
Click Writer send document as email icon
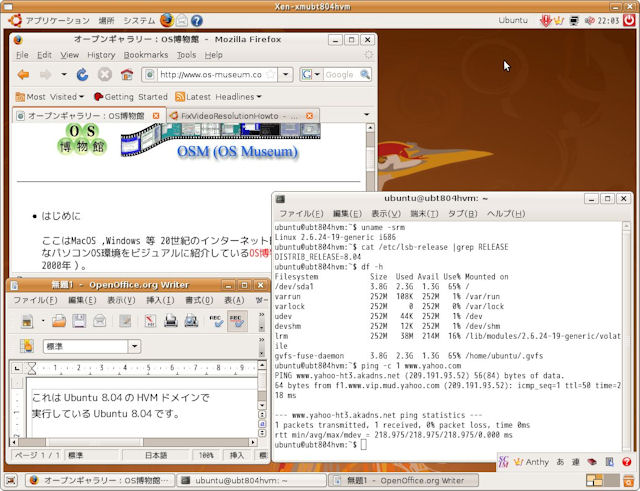pos(99,321)
